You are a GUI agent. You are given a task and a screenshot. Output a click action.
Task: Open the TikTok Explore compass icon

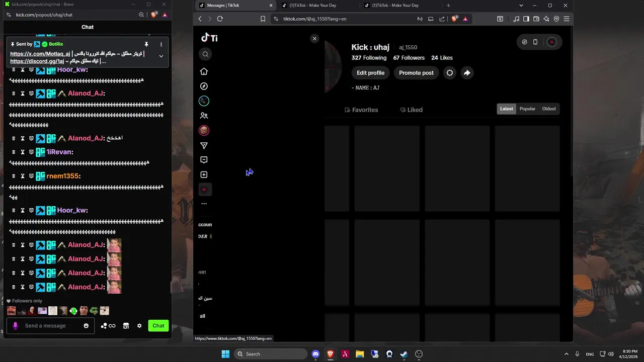[204, 86]
